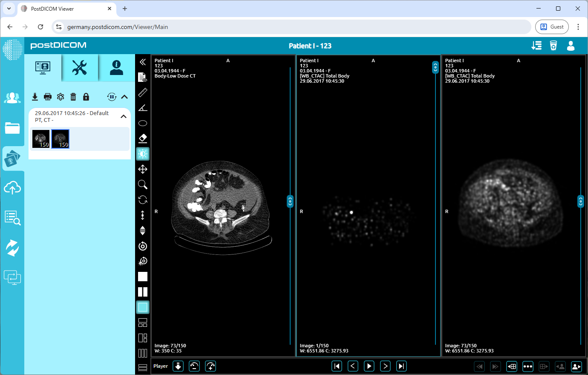Image resolution: width=588 pixels, height=375 pixels.
Task: Select the Pan tool in the viewer toolbar
Action: click(x=143, y=169)
